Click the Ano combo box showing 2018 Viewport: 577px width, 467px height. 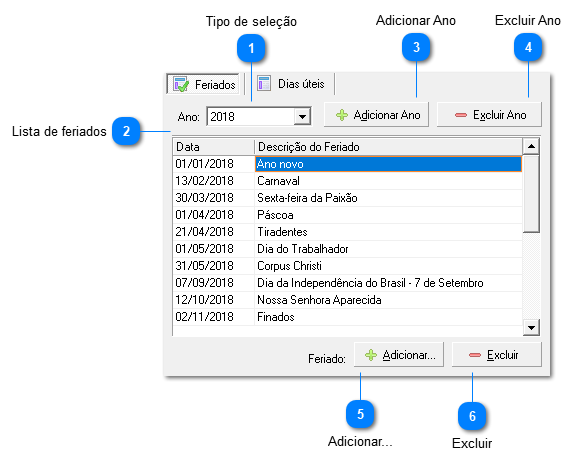coord(259,117)
